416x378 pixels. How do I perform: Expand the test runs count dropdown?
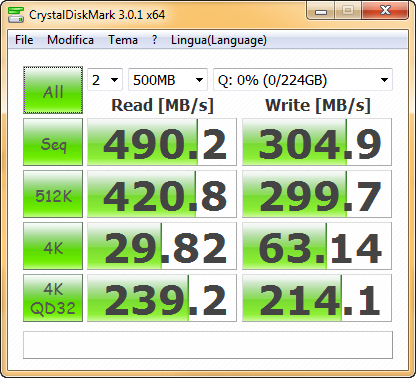coord(105,80)
